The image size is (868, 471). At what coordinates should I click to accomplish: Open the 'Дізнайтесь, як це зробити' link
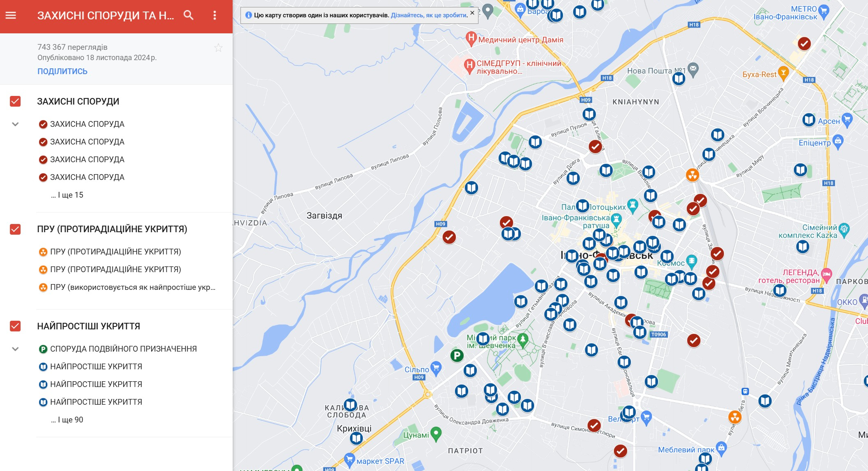pos(429,15)
